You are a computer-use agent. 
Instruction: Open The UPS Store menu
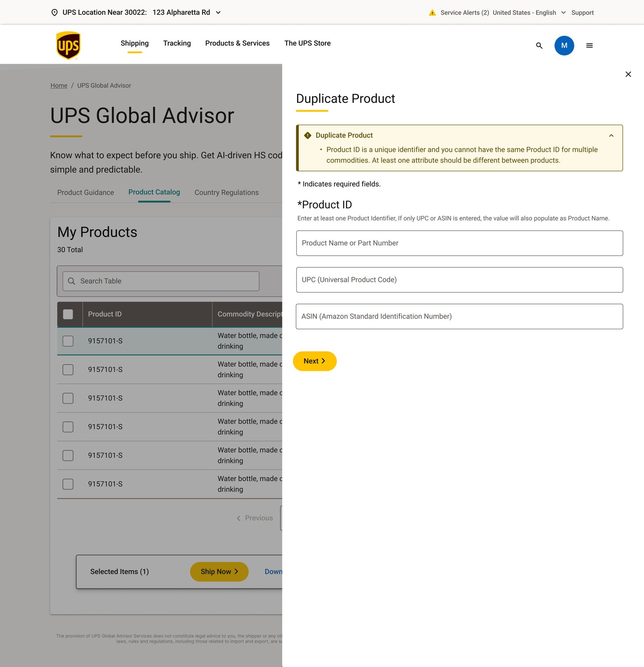[x=307, y=43]
